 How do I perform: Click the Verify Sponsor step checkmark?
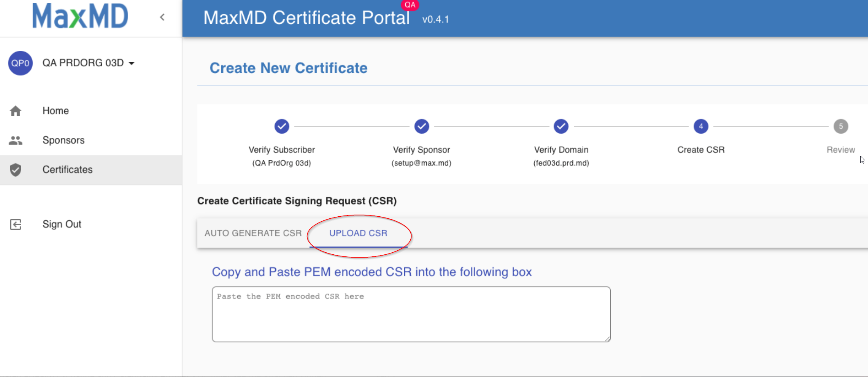[422, 126]
